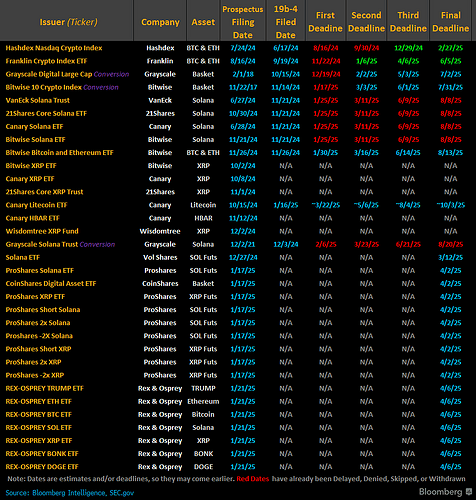
Task: Click the Canary Litecoin ETF row name
Action: 36,205
